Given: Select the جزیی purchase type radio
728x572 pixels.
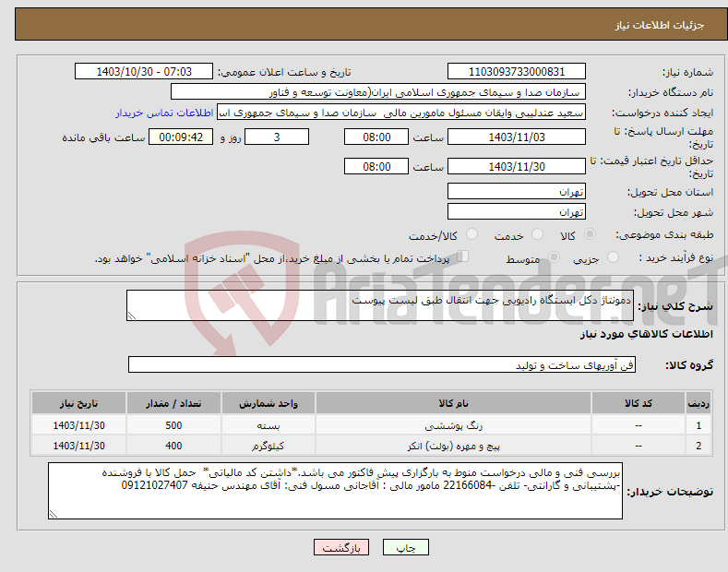Looking at the screenshot, I should tap(613, 257).
